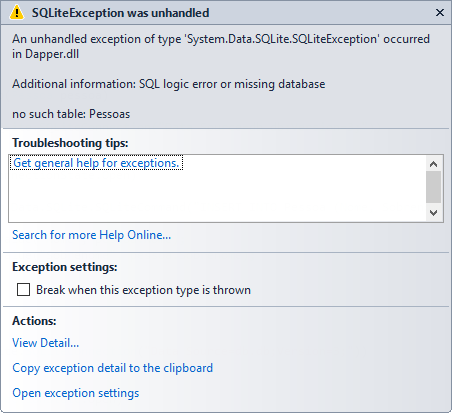
Task: Open the general help for exceptions link
Action: 96,163
